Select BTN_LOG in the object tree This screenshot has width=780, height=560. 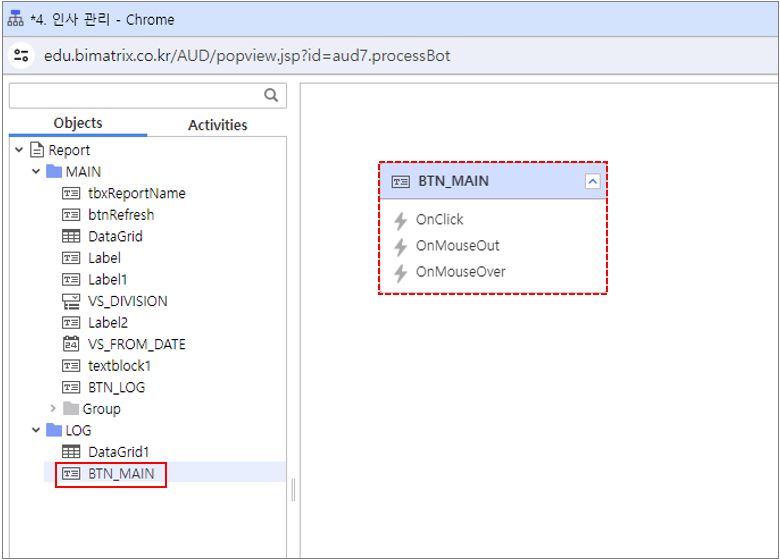tap(116, 387)
